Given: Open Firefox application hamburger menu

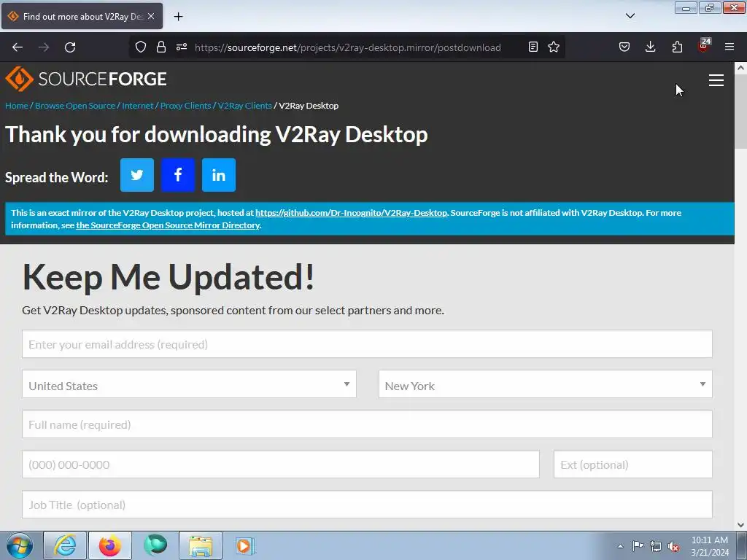Looking at the screenshot, I should point(729,47).
